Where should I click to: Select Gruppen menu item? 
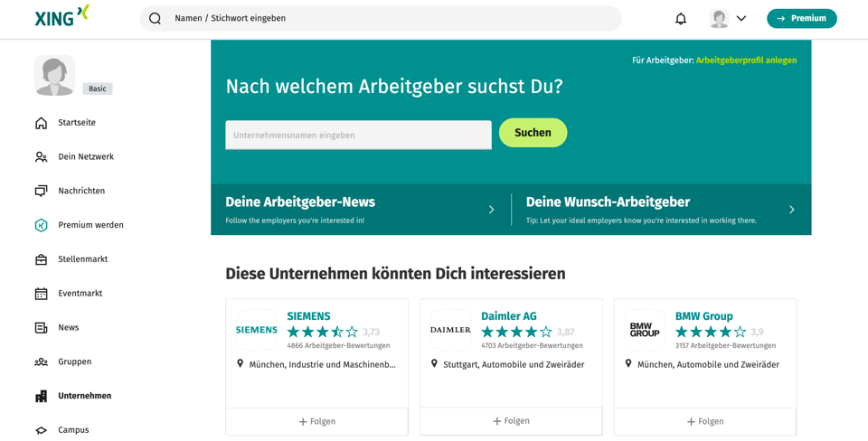(75, 361)
